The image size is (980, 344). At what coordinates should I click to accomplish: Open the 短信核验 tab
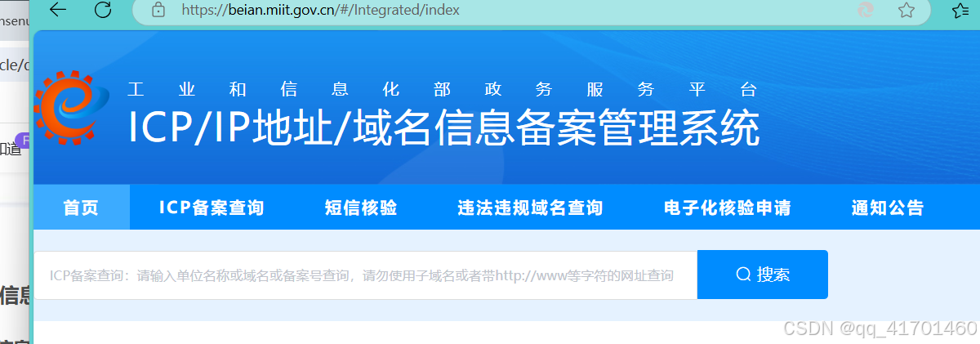pos(360,208)
